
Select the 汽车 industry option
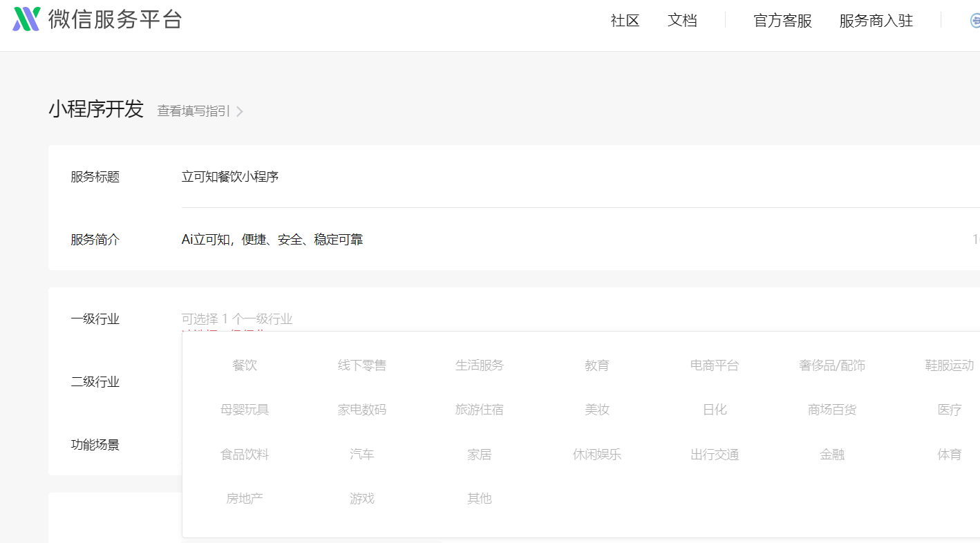(362, 455)
